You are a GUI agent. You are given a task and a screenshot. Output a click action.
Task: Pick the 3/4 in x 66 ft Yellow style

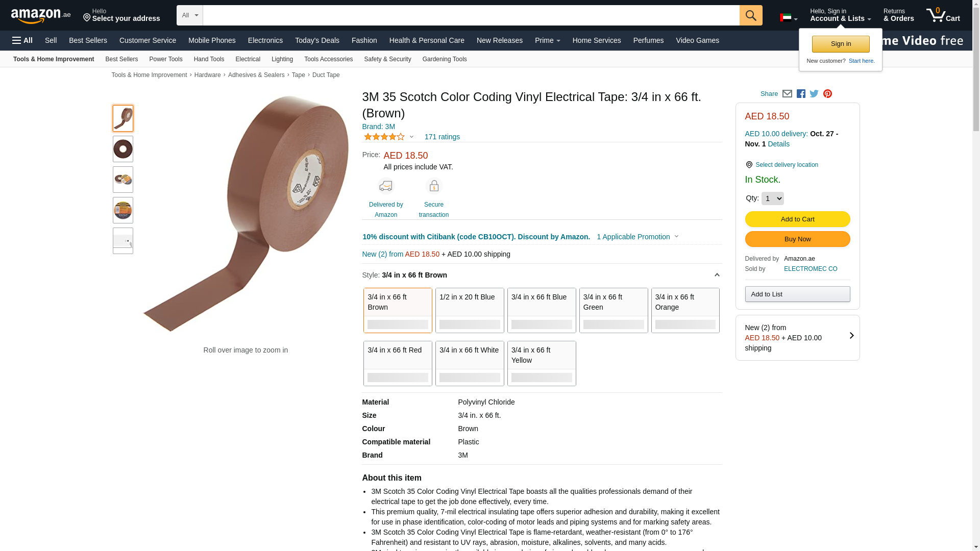pyautogui.click(x=542, y=363)
